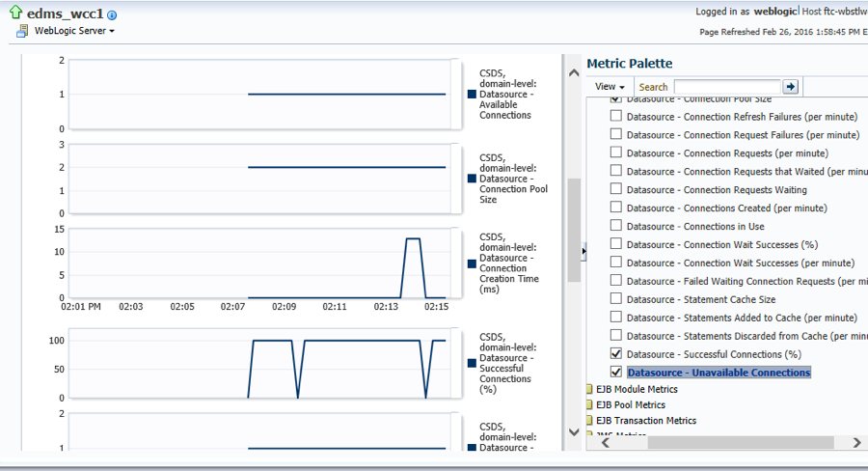Click the palette horizontal scrollbar thumb

(x=741, y=442)
